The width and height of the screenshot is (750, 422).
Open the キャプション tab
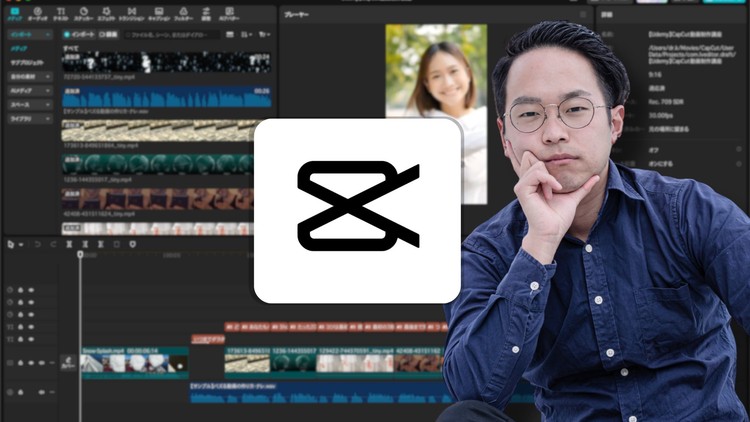(x=159, y=14)
